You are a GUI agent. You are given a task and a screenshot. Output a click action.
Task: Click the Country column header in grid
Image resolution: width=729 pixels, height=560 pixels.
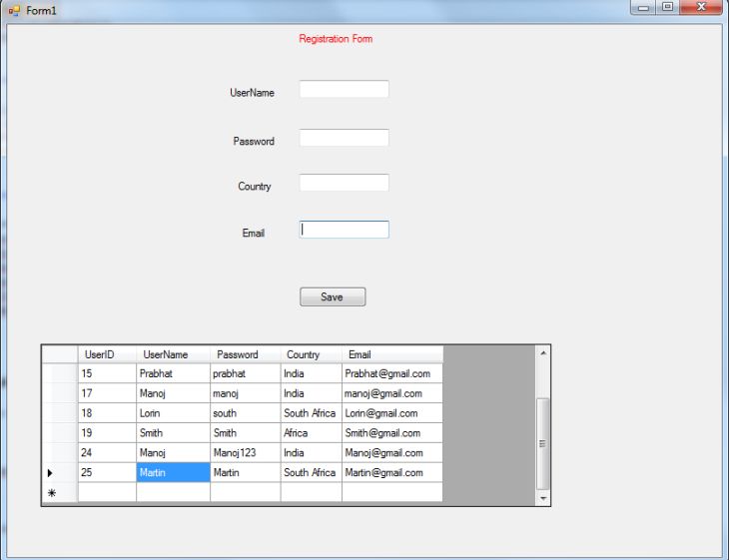tap(312, 354)
